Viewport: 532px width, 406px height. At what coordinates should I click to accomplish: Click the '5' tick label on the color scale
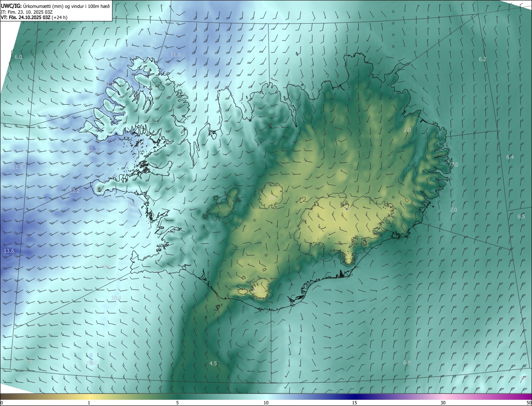pos(177,403)
